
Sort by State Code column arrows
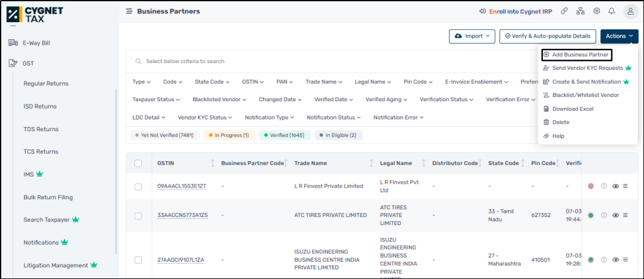click(523, 163)
